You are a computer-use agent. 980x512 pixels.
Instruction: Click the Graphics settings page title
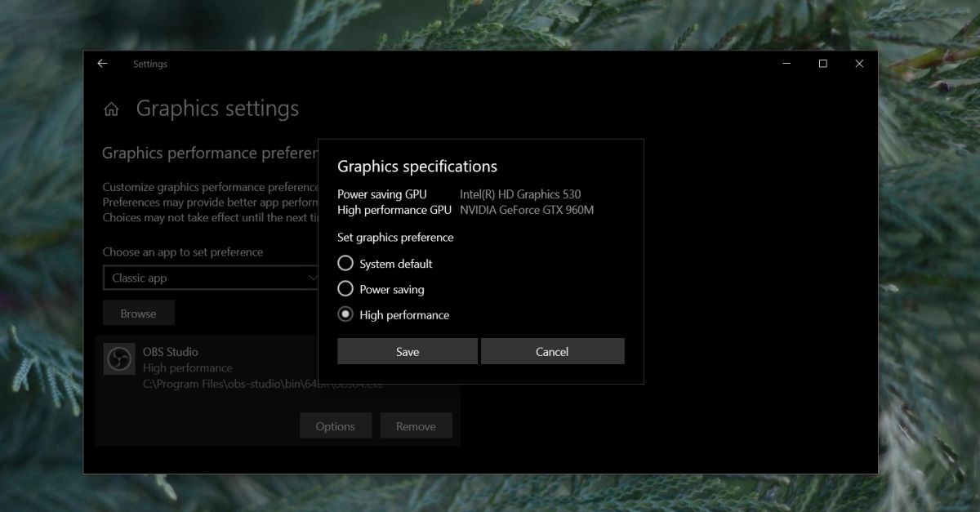217,109
